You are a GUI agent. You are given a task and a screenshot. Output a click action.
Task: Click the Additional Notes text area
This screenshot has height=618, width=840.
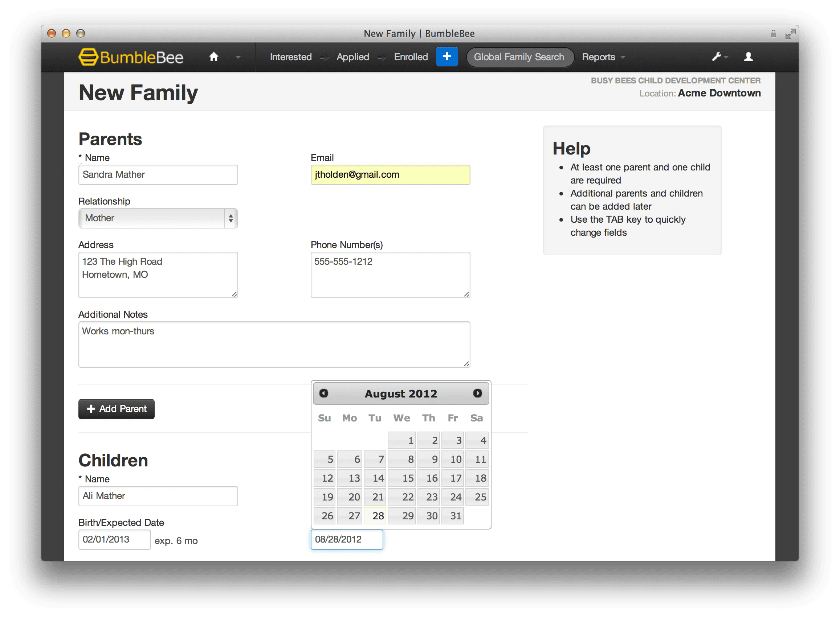[274, 344]
